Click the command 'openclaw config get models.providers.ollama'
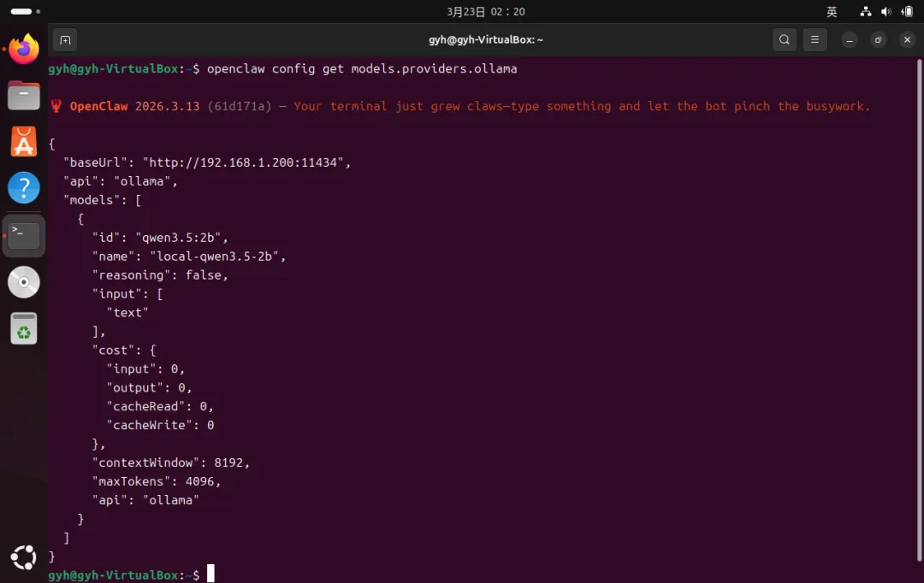Image resolution: width=924 pixels, height=583 pixels. [362, 69]
